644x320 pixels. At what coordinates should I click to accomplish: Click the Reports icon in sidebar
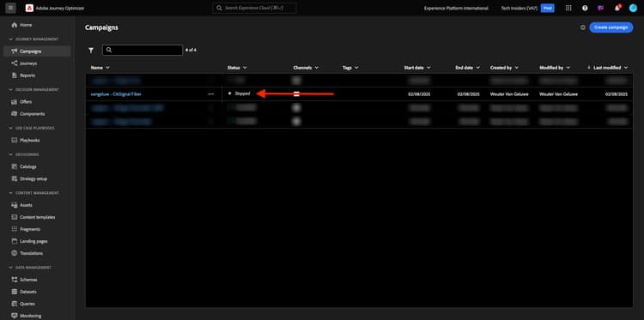click(x=15, y=75)
